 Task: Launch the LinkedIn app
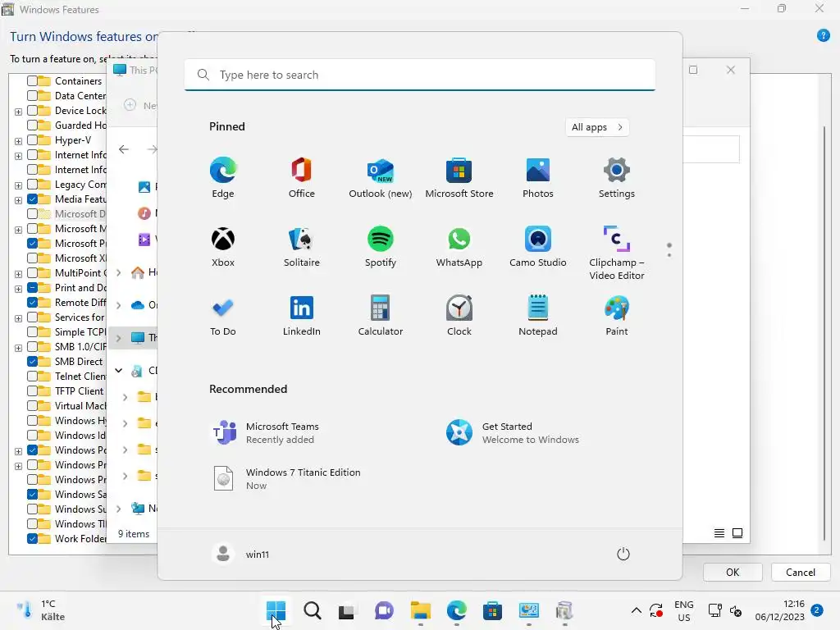[x=302, y=316]
